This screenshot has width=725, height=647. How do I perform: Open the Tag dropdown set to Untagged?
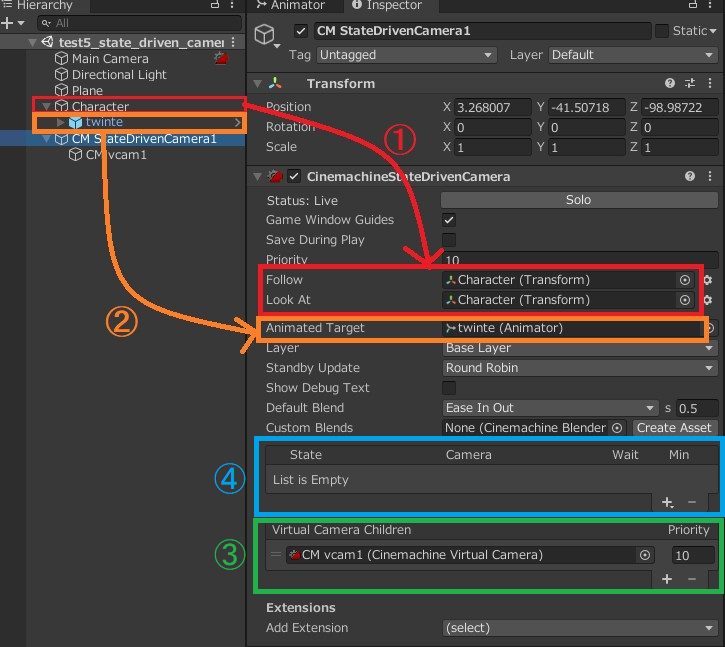pos(406,55)
